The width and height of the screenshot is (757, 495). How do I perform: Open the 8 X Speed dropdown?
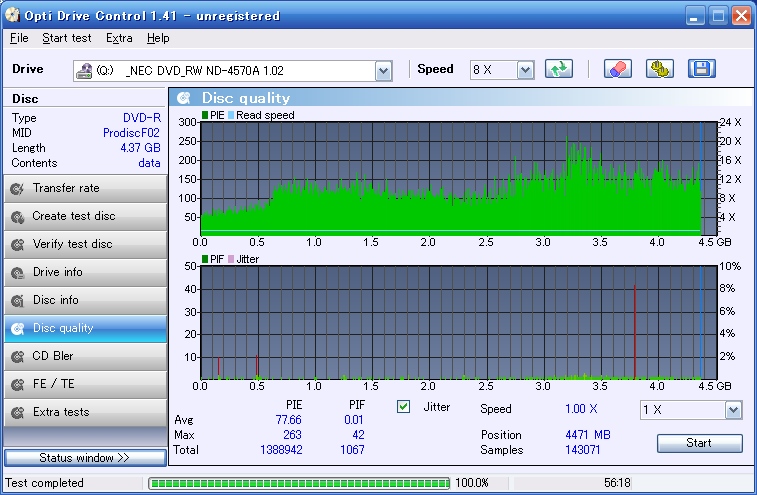pos(525,71)
